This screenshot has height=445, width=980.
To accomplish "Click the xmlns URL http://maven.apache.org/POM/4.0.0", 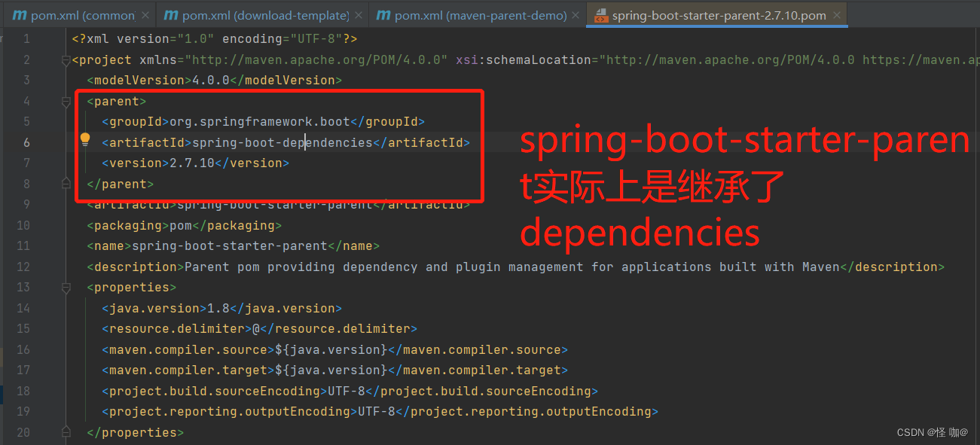I will click(316, 60).
